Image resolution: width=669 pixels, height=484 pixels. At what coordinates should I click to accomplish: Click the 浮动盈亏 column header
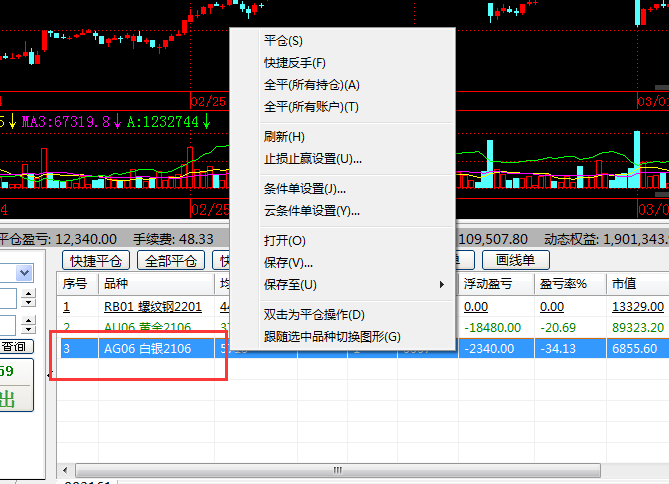(x=497, y=284)
